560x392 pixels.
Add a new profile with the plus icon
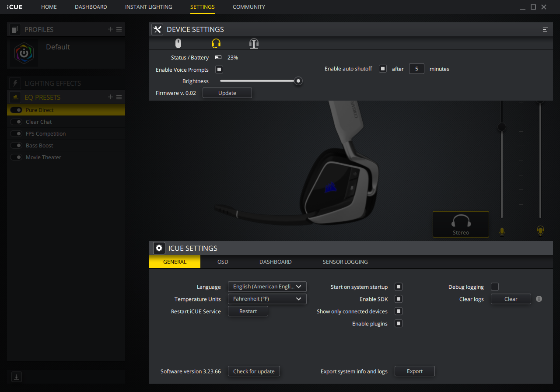(x=110, y=29)
